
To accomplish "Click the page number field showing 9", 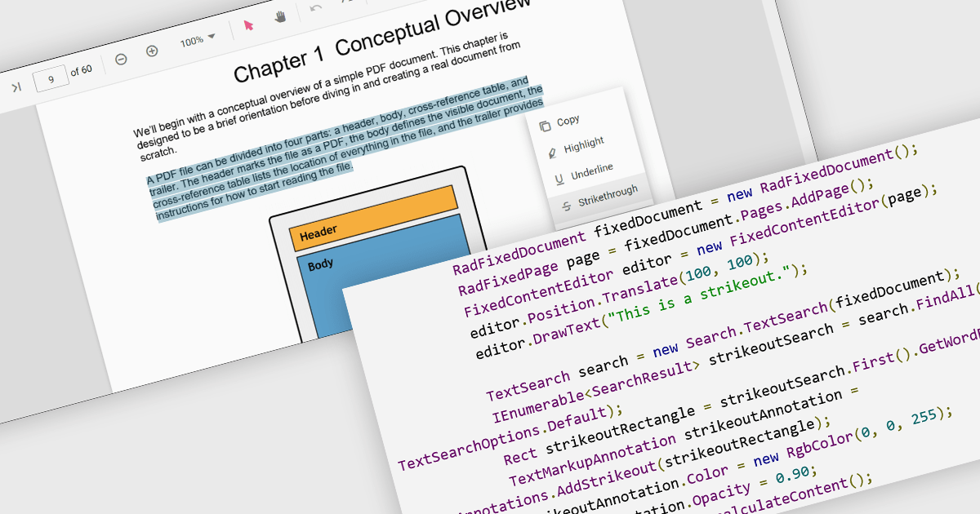I will pyautogui.click(x=51, y=79).
